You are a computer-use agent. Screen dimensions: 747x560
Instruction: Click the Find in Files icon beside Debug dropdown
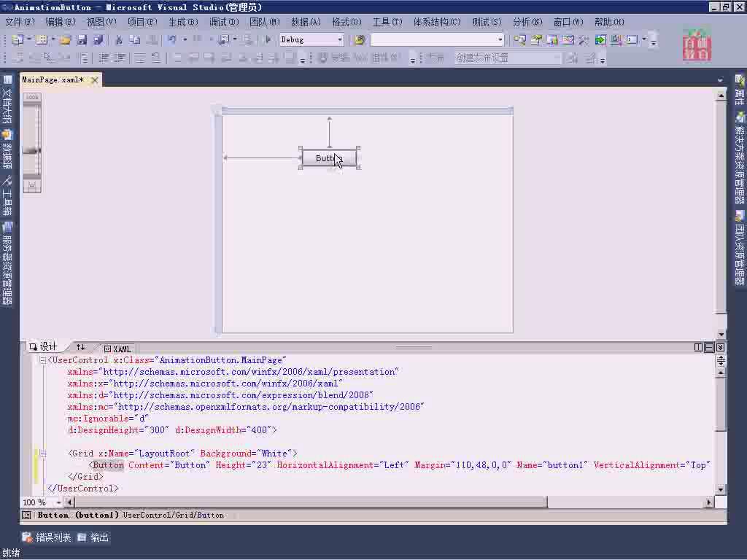click(x=359, y=40)
